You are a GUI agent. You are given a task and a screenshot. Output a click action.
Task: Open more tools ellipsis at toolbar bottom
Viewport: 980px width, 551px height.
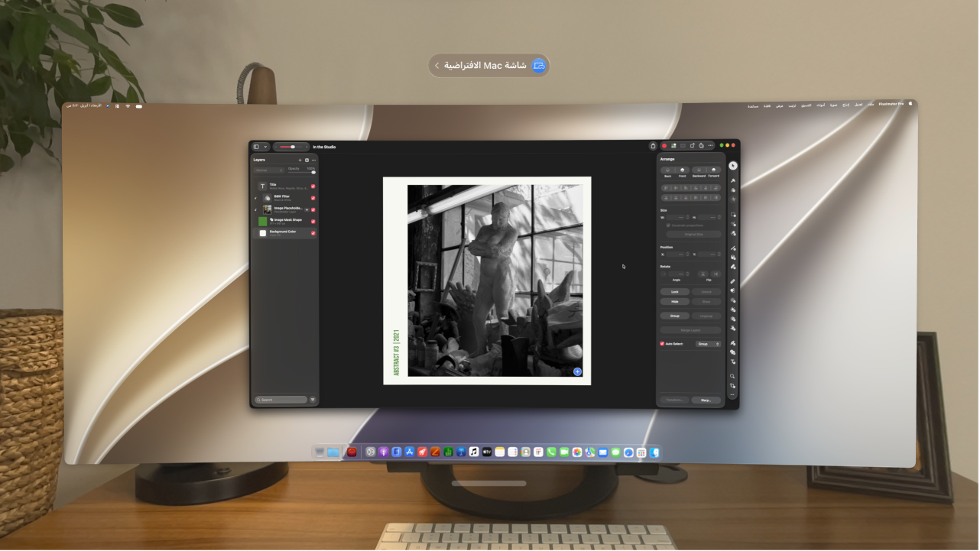point(732,394)
